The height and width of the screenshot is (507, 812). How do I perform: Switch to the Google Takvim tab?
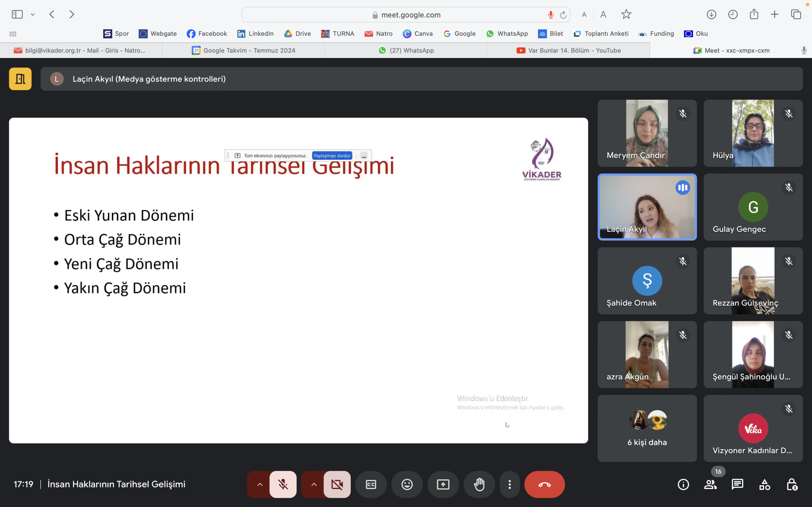[x=244, y=50]
